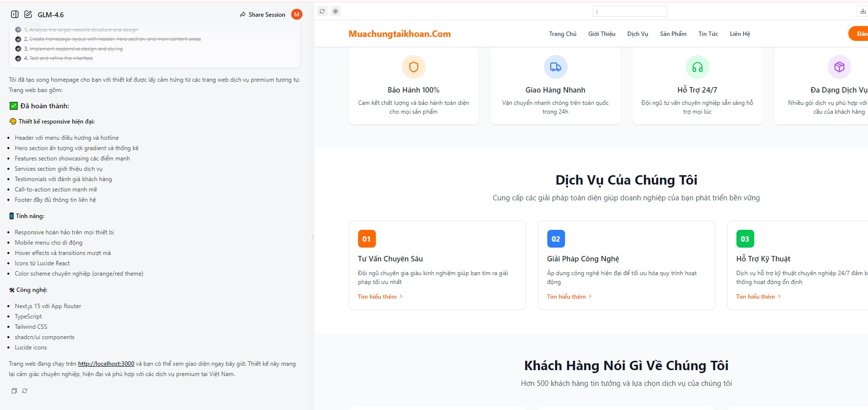
Task: Click Dịch Vụ Của Chúng Tôi section heading
Action: pyautogui.click(x=627, y=180)
